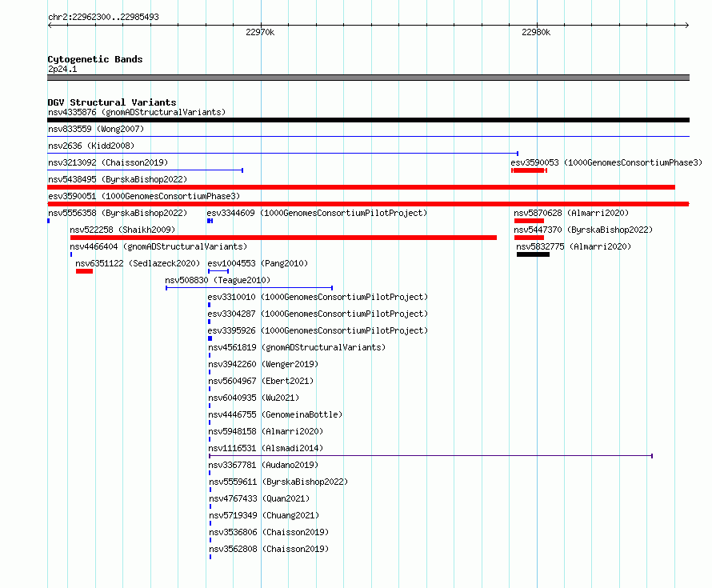Click the nsv4335876 gnomADStructuralVariants label
The image size is (712, 588).
(137, 112)
